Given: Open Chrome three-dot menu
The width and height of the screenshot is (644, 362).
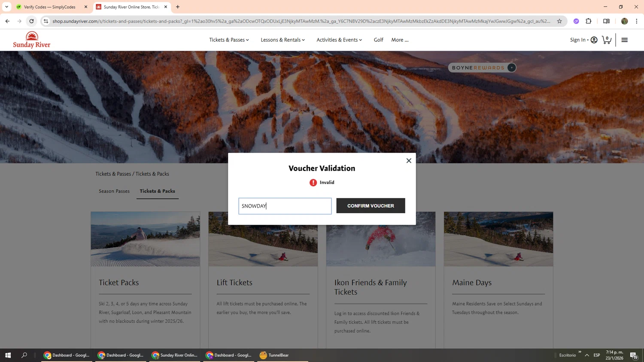Looking at the screenshot, I should 637,21.
